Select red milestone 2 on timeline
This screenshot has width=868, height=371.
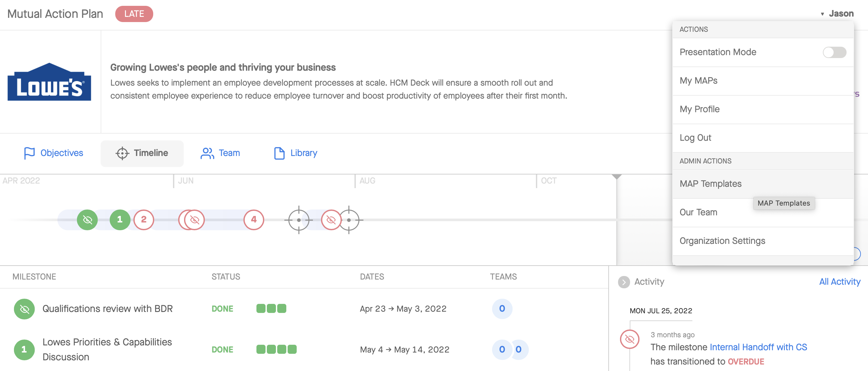pos(144,220)
